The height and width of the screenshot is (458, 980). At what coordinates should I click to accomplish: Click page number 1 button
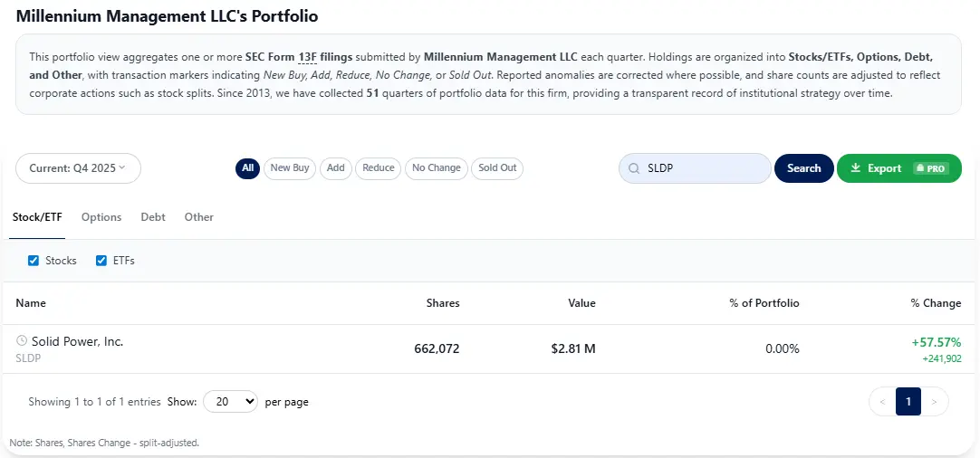908,401
